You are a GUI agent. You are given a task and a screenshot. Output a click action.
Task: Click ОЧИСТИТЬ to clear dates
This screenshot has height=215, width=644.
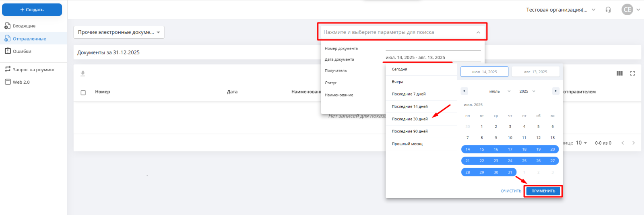(511, 191)
